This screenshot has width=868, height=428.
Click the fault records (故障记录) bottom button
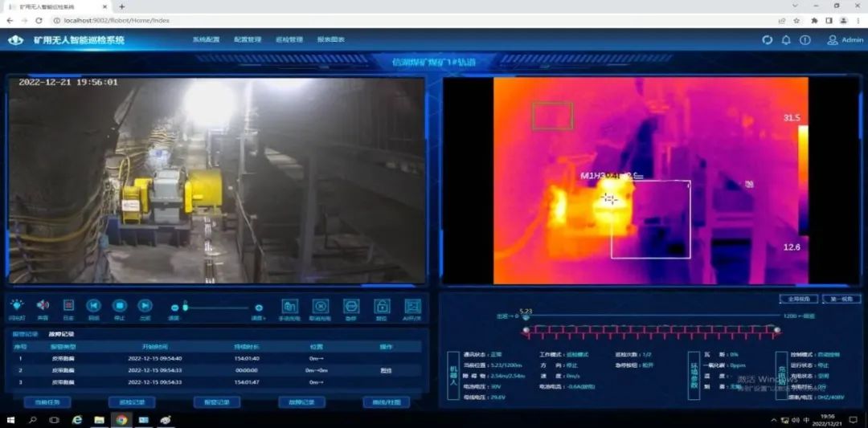coord(301,402)
